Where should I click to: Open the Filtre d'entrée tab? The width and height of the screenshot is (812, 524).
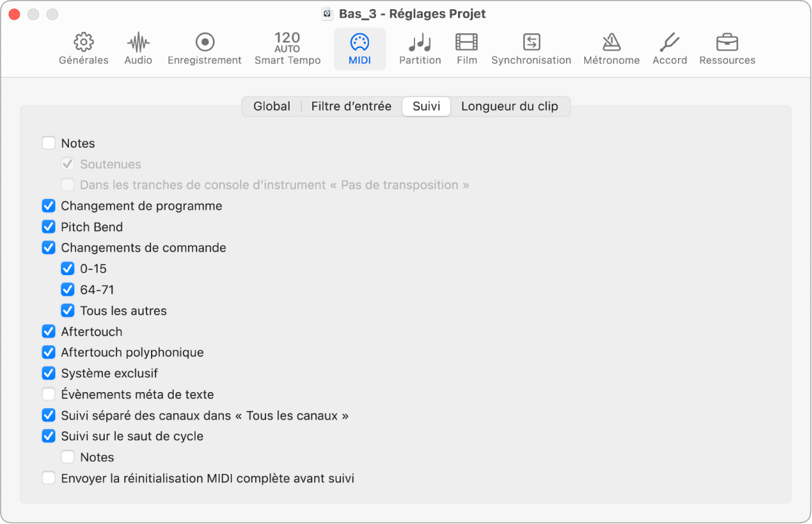[x=351, y=106]
